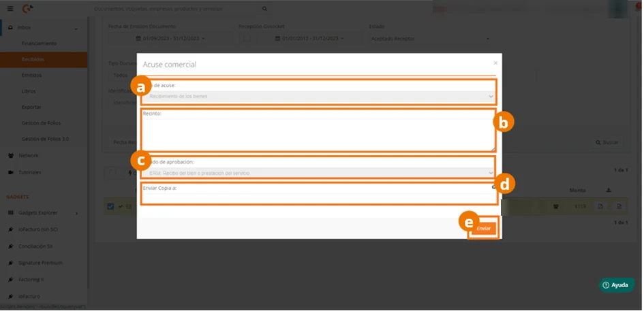The height and width of the screenshot is (311, 644).
Task: Close the Acuse comercial dialog
Action: point(495,63)
